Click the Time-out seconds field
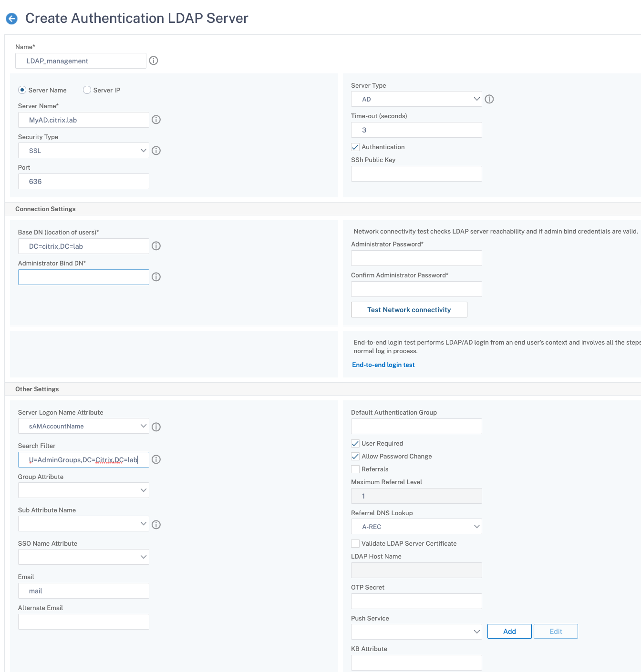Screen dimensions: 641x672 coord(416,130)
